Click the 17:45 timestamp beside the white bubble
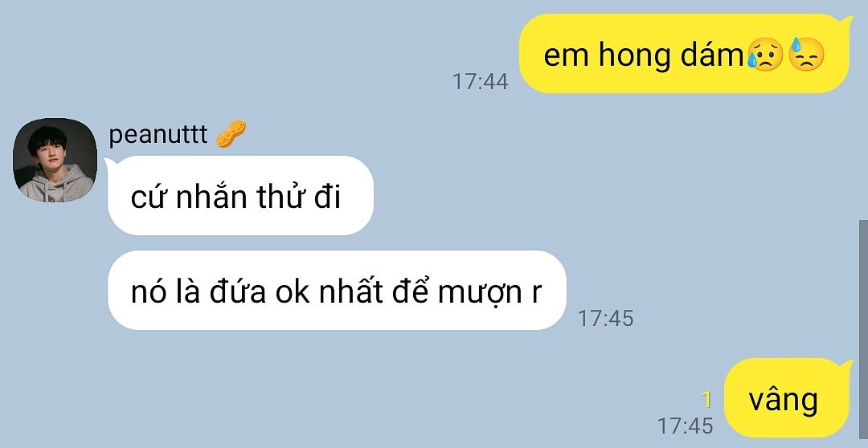This screenshot has height=448, width=868. click(x=605, y=318)
